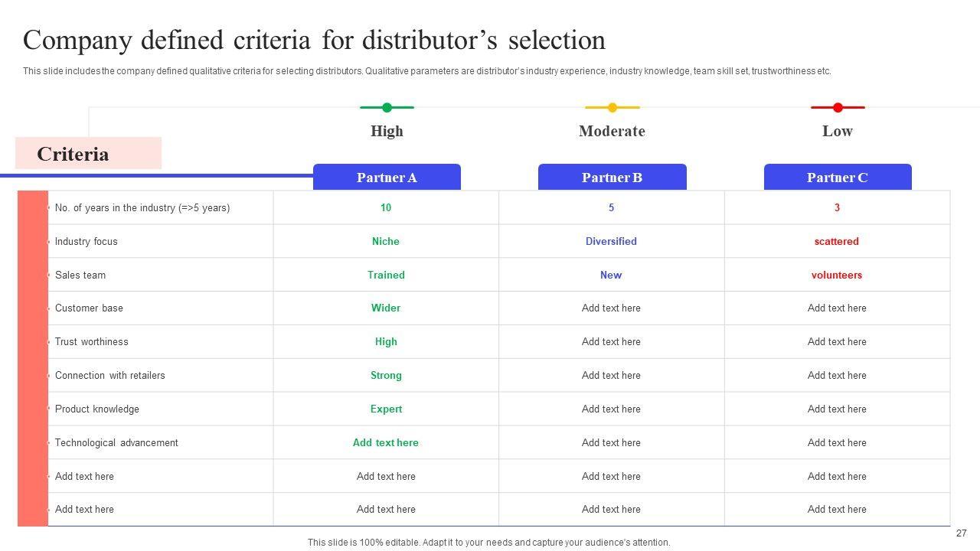Click the 'Moderate' legend text label
980x551 pixels.
(612, 131)
